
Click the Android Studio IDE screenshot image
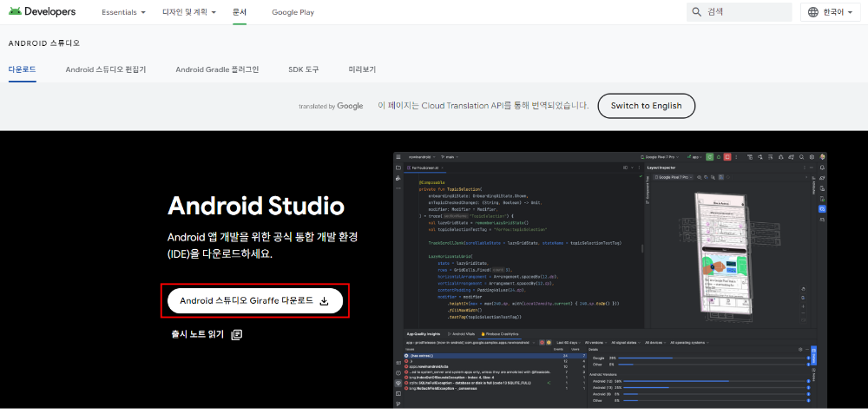(x=610, y=280)
